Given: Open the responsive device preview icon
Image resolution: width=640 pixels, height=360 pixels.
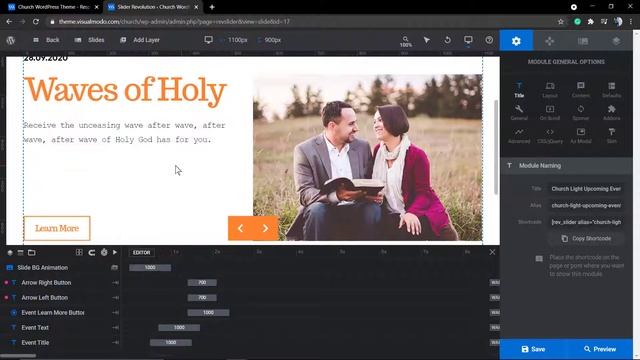Looking at the screenshot, I should click(468, 40).
